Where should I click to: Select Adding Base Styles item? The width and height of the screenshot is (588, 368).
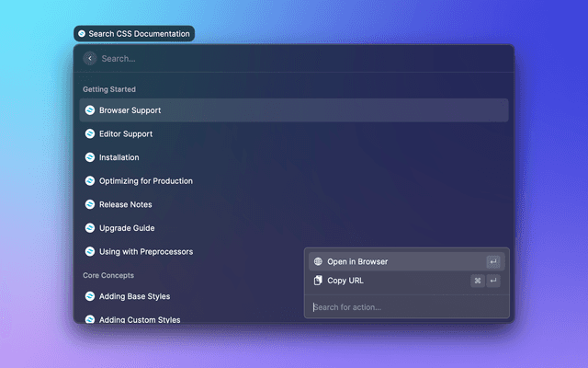(x=134, y=296)
